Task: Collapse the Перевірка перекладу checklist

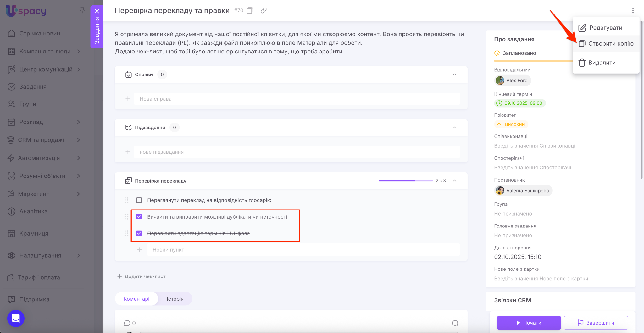Action: pyautogui.click(x=454, y=181)
